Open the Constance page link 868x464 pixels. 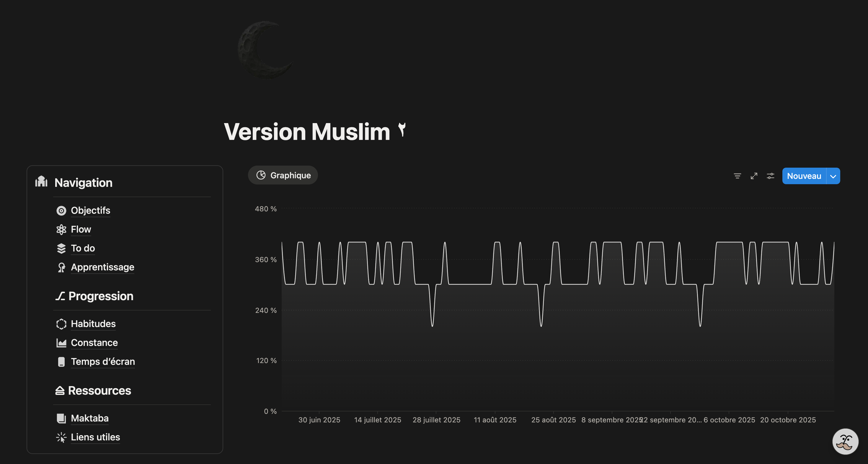(x=94, y=342)
